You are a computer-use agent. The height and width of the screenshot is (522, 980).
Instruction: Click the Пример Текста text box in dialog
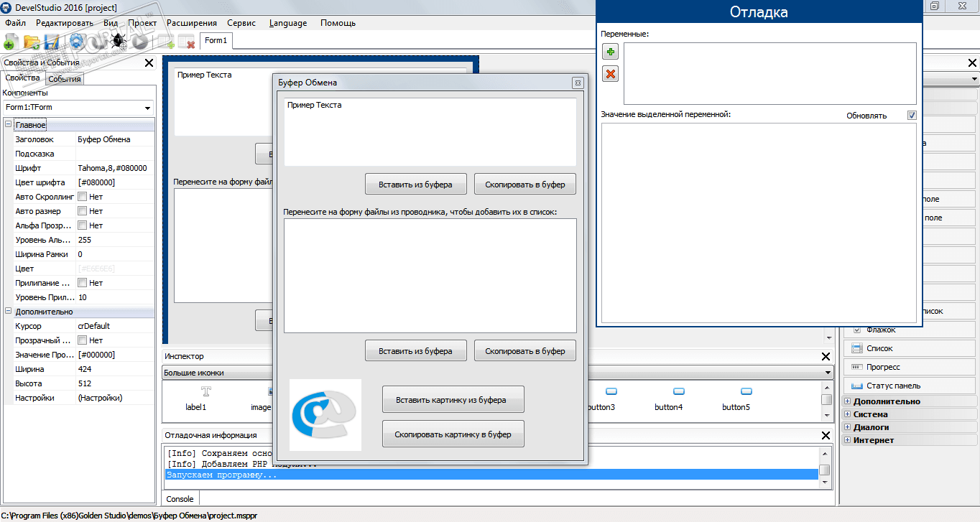pos(430,132)
